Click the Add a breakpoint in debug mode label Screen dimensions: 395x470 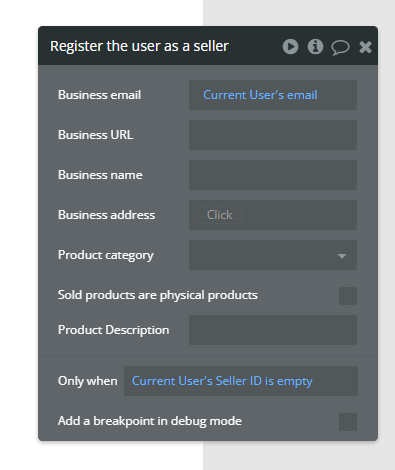[150, 421]
